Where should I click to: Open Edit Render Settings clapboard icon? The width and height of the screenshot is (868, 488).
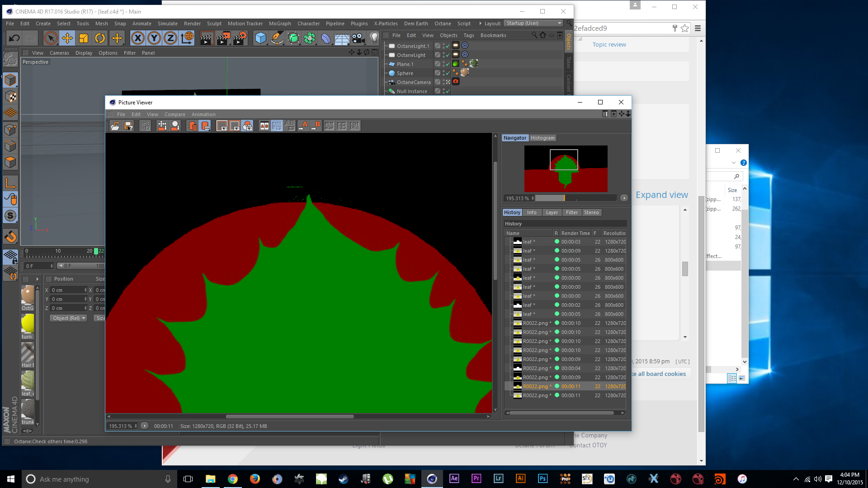pyautogui.click(x=240, y=38)
